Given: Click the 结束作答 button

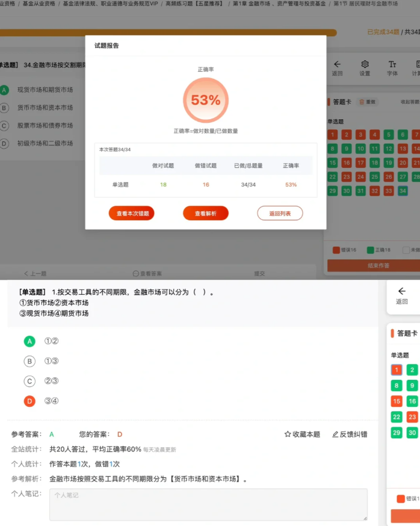Looking at the screenshot, I should [x=374, y=265].
